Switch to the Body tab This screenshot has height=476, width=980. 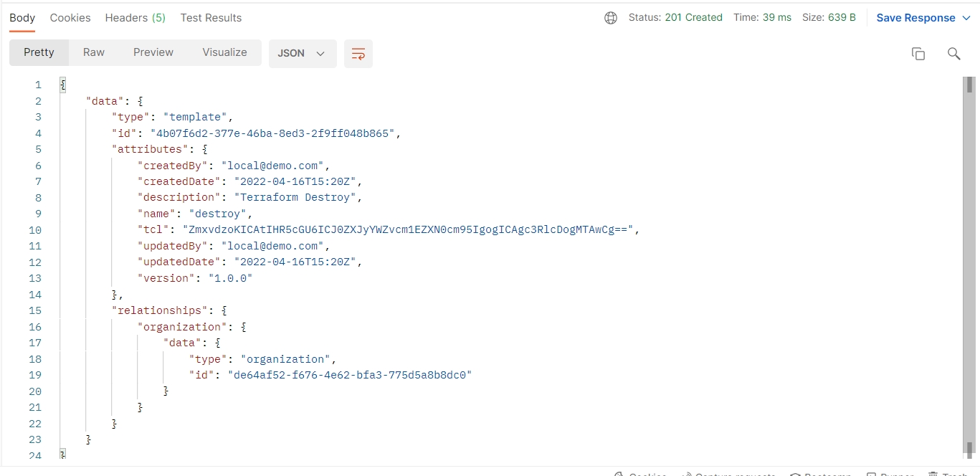click(22, 18)
